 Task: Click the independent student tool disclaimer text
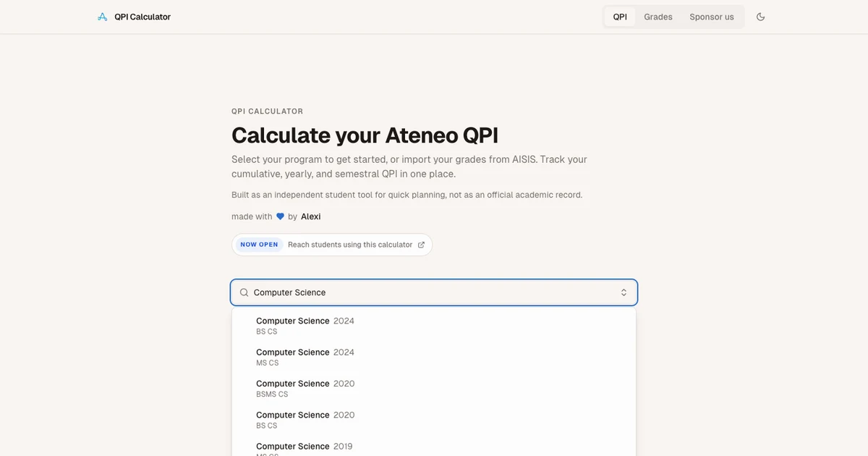point(407,195)
